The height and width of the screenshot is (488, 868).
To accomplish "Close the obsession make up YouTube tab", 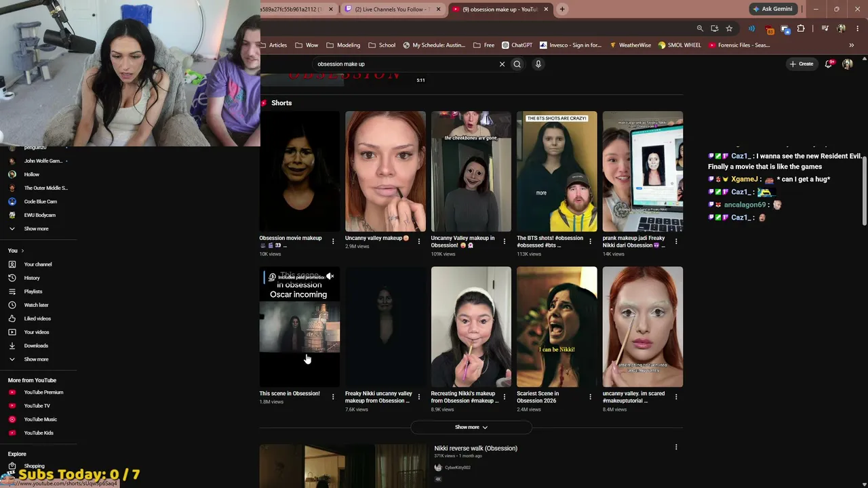I will [x=546, y=9].
